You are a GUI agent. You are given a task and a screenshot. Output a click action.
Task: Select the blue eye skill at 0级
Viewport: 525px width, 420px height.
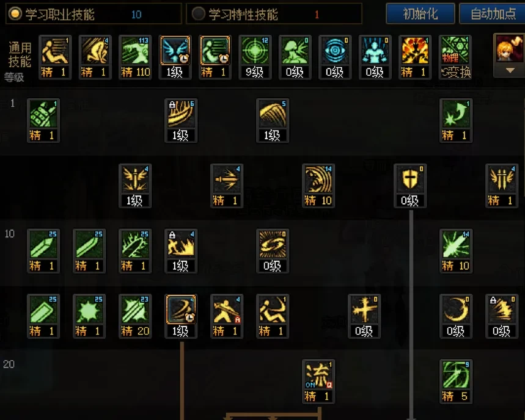coord(335,57)
